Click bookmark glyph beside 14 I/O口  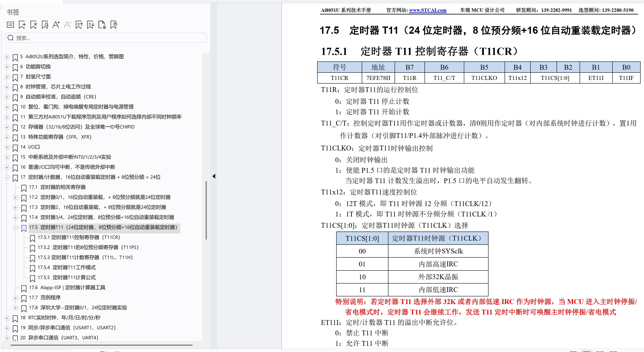click(x=15, y=148)
